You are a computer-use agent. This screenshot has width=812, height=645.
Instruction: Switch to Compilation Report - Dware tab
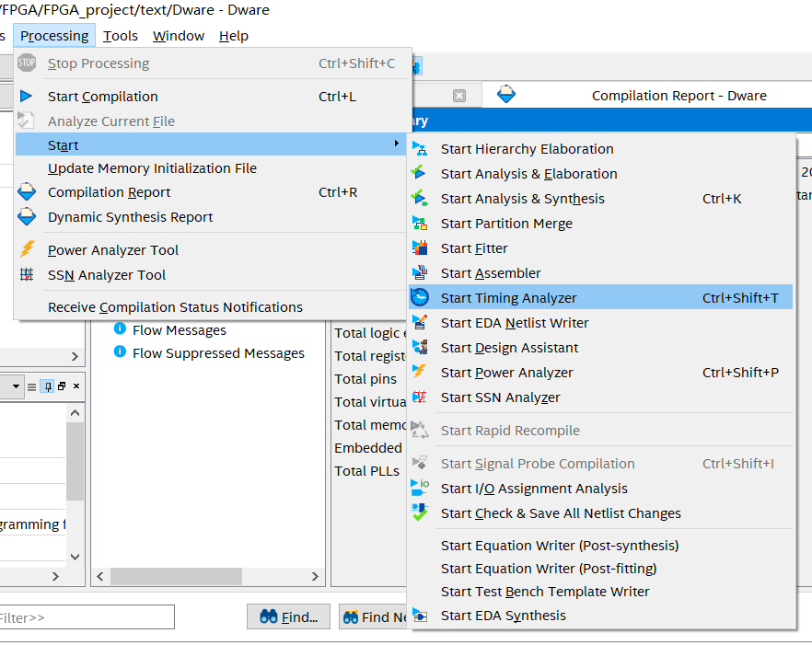point(647,96)
